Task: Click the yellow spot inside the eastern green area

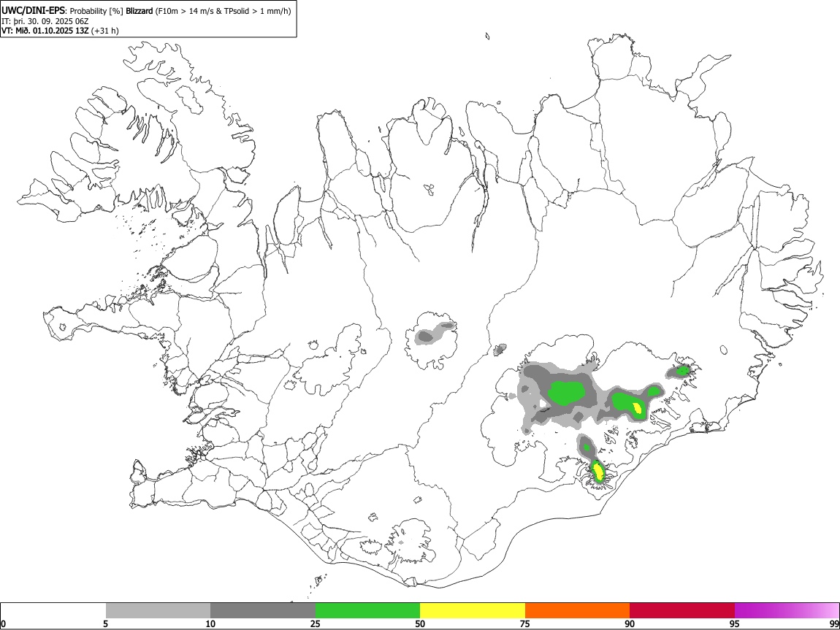Action: 638,408
